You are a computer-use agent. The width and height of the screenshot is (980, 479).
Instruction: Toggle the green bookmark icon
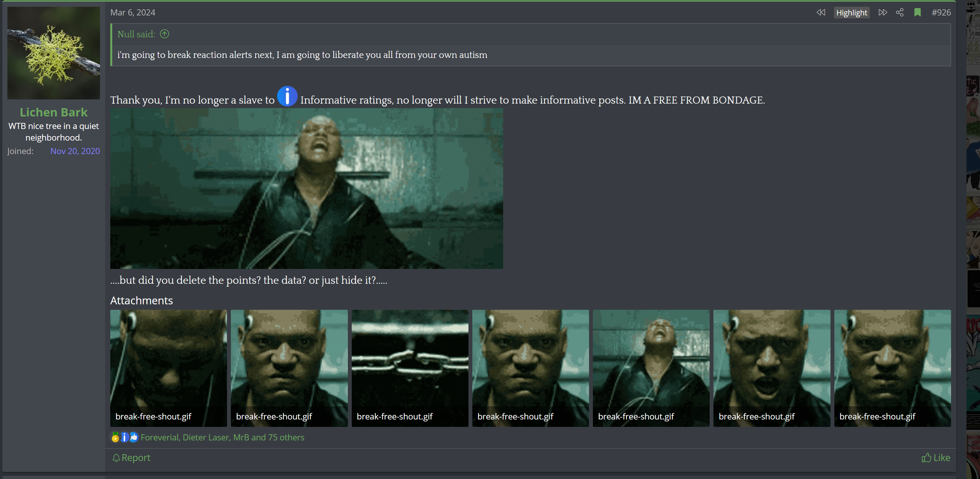pyautogui.click(x=917, y=13)
